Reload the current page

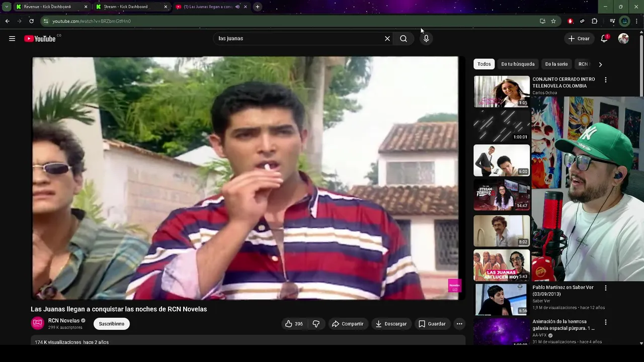pyautogui.click(x=31, y=21)
